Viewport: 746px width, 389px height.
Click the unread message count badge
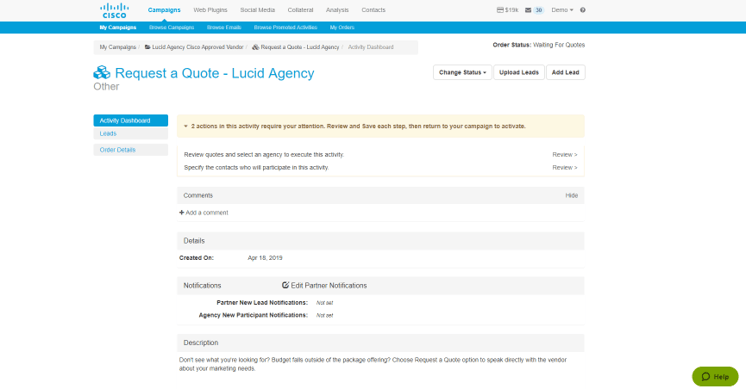[x=539, y=10]
